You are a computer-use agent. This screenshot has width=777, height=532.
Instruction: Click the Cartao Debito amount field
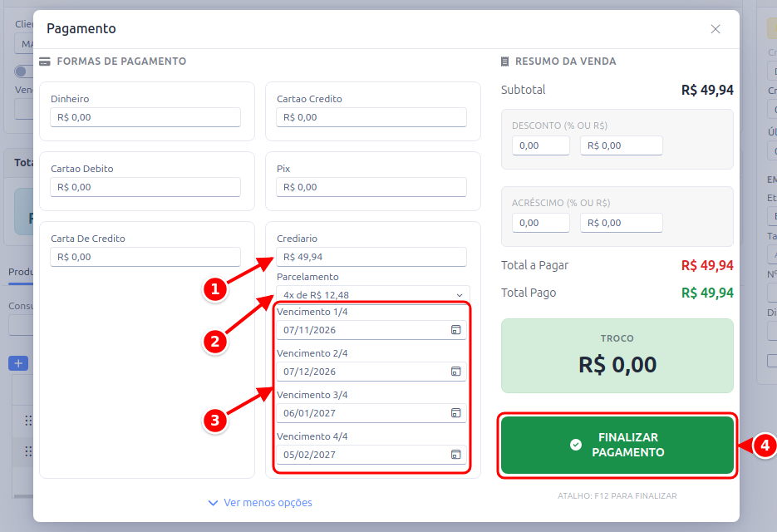145,187
